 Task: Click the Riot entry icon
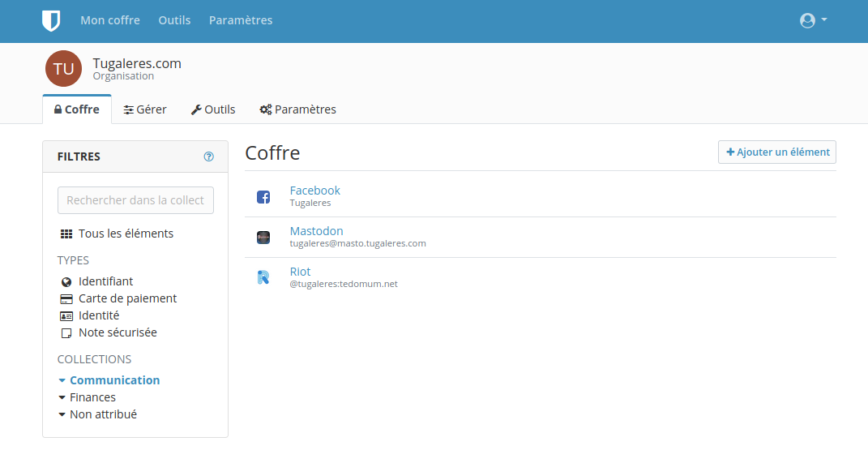263,278
